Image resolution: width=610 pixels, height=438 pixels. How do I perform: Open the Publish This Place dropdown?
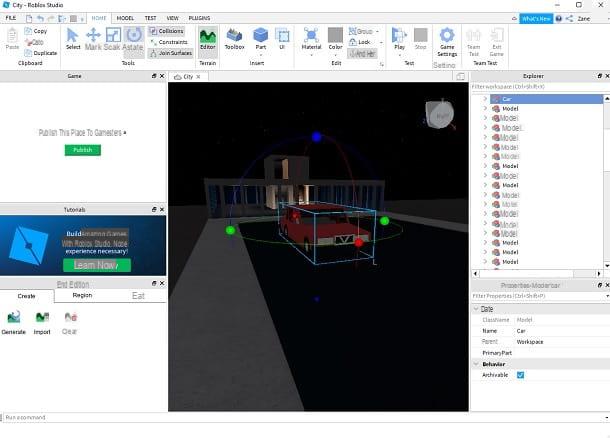pyautogui.click(x=125, y=133)
